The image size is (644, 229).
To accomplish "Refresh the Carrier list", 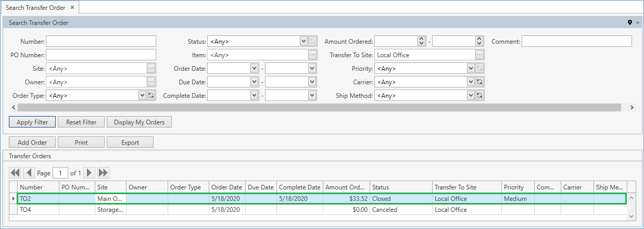I will click(479, 82).
